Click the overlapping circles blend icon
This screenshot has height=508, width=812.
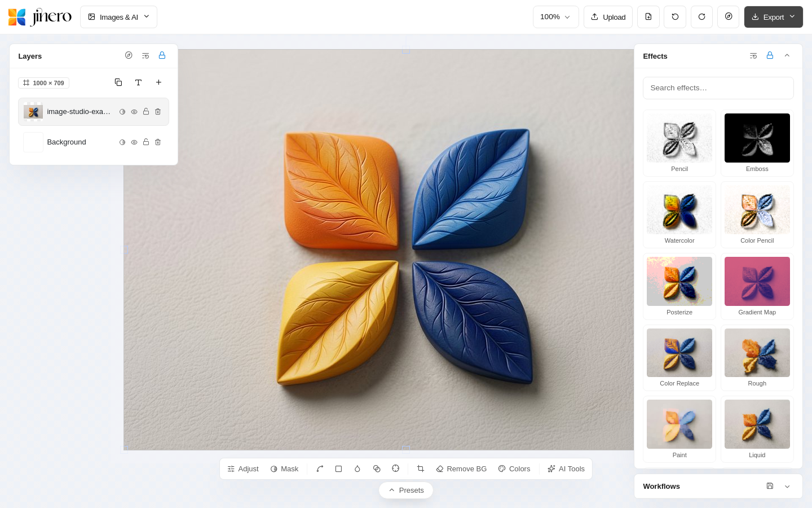click(x=377, y=469)
